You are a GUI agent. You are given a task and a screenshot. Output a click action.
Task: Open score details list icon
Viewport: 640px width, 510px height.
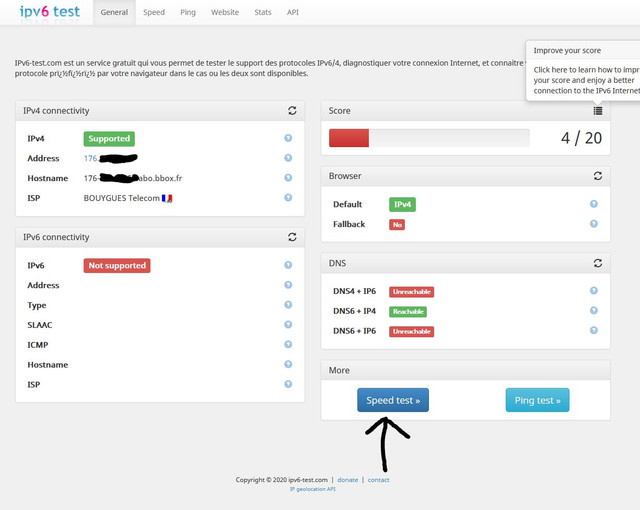click(x=598, y=111)
